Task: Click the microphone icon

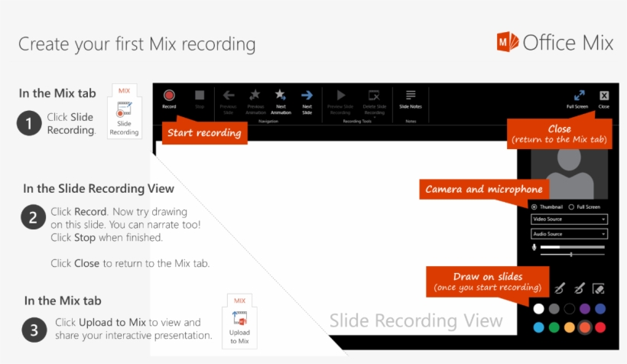Action: [534, 247]
